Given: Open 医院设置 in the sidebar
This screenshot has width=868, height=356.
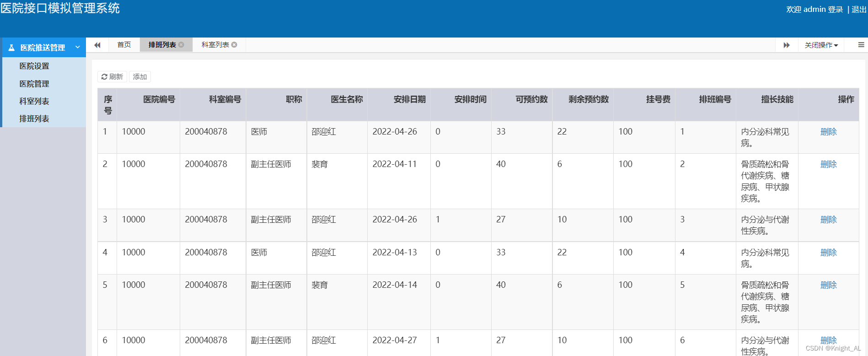Looking at the screenshot, I should pos(34,66).
